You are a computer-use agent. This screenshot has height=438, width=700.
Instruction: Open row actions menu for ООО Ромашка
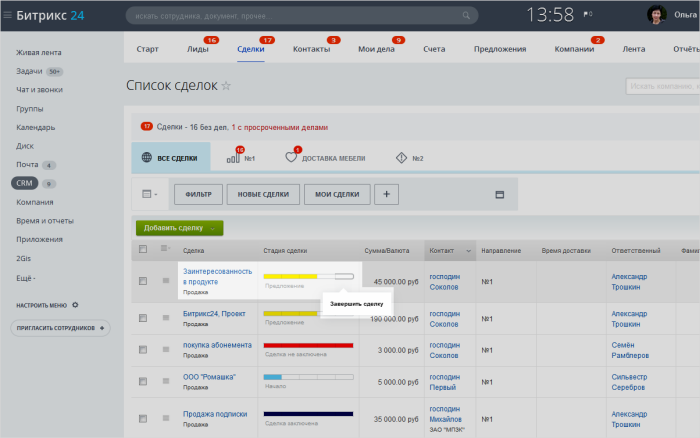point(166,381)
